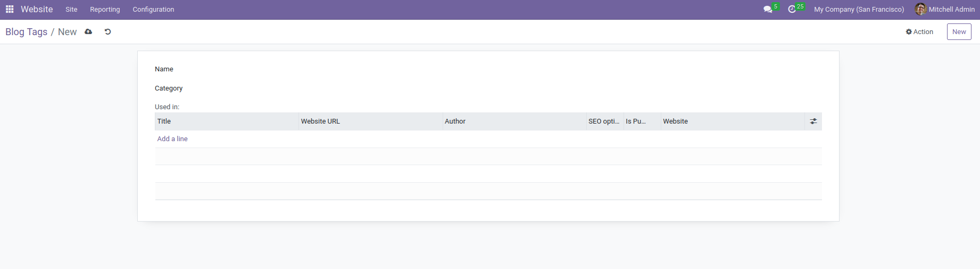980x269 pixels.
Task: Open My Company (San Francisco) switcher
Action: tap(859, 9)
